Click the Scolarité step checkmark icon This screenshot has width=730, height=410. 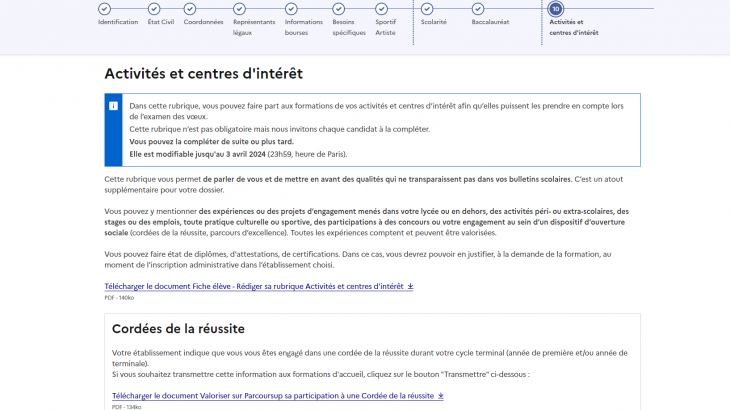pyautogui.click(x=427, y=9)
